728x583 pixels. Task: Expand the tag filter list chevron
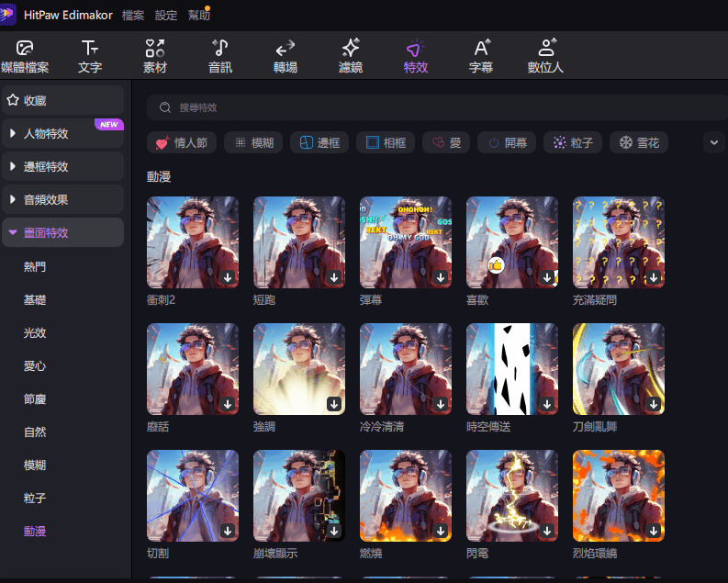[x=715, y=142]
